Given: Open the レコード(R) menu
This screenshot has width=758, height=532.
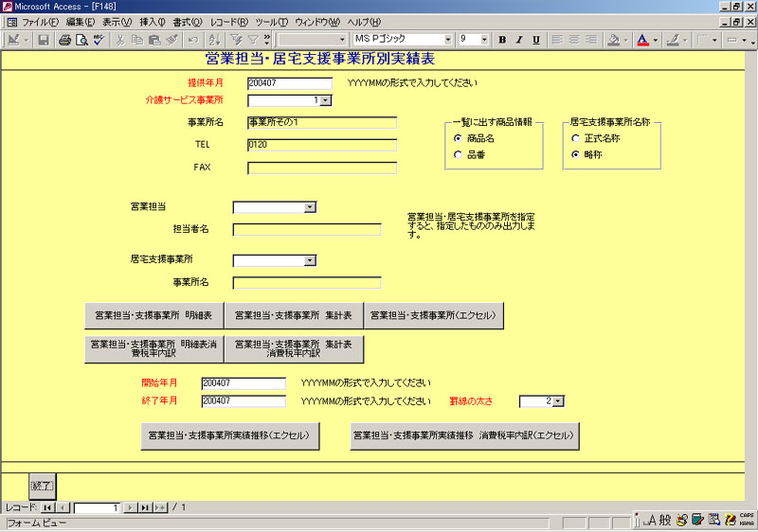Looking at the screenshot, I should click(x=229, y=22).
